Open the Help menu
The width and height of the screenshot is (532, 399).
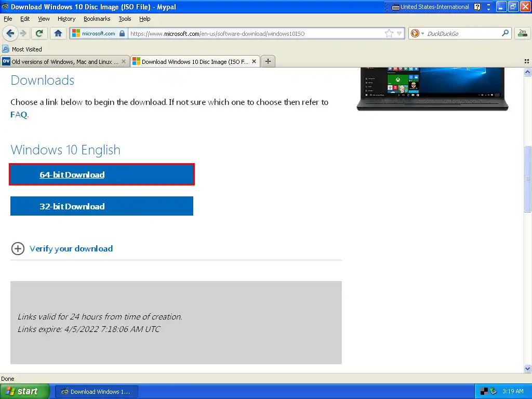pyautogui.click(x=144, y=19)
